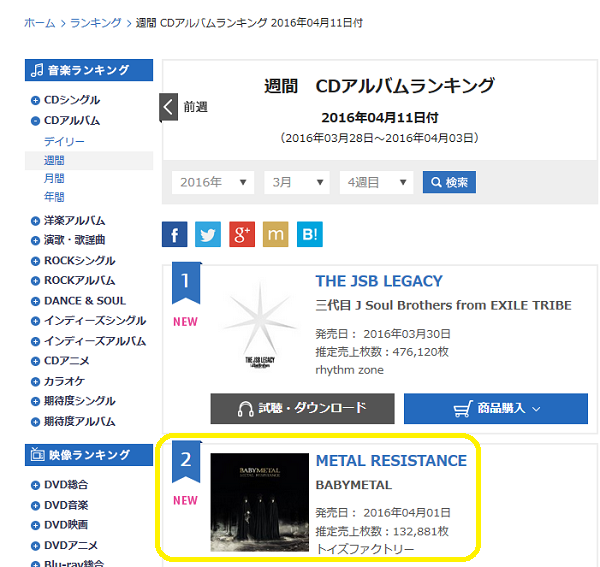Click sales figure 132,881枚
The width and height of the screenshot is (600, 567).
click(x=421, y=531)
